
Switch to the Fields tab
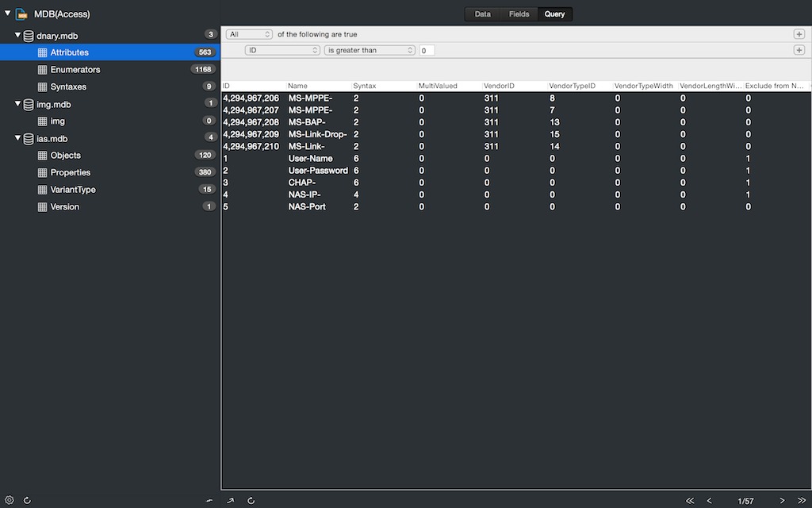pyautogui.click(x=519, y=14)
